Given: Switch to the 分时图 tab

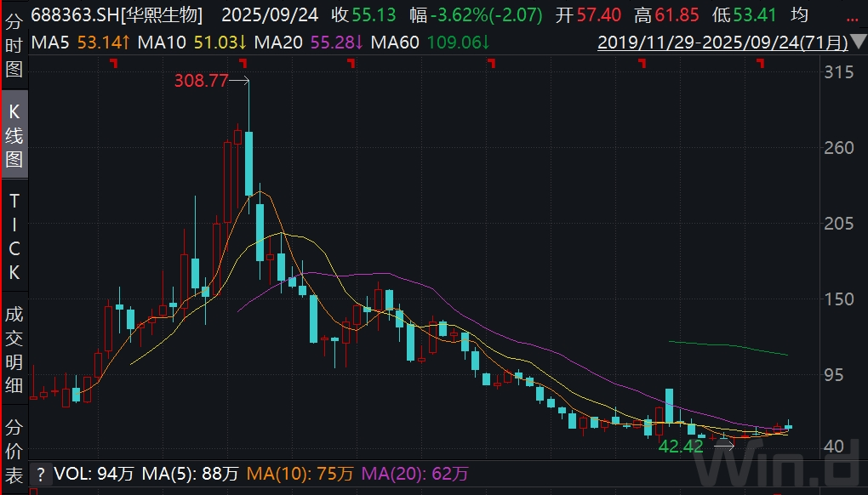Looking at the screenshot, I should point(14,45).
